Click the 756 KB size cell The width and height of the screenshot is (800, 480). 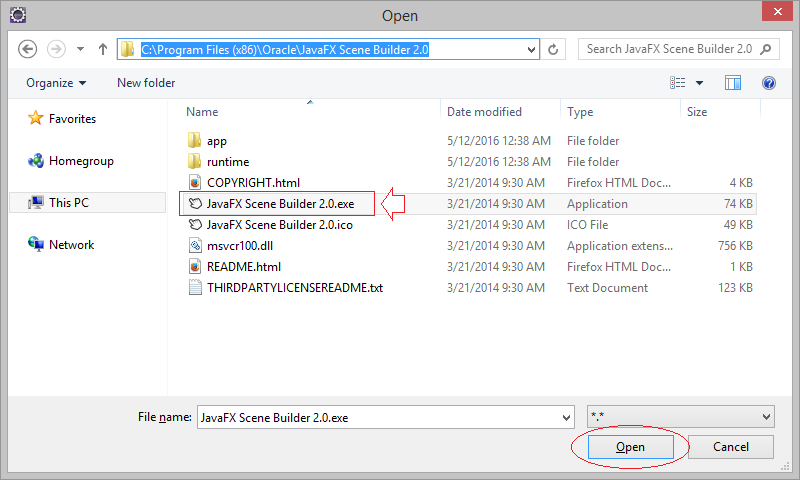(x=735, y=246)
